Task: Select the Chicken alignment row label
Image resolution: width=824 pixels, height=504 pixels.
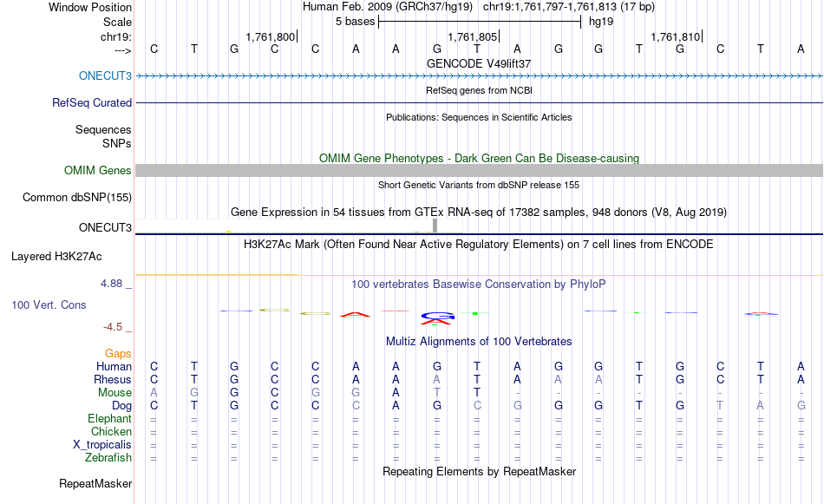Action: [111, 431]
